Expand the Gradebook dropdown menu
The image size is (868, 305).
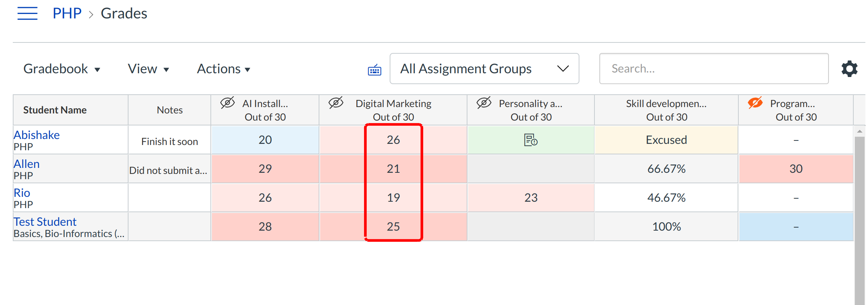click(x=62, y=69)
